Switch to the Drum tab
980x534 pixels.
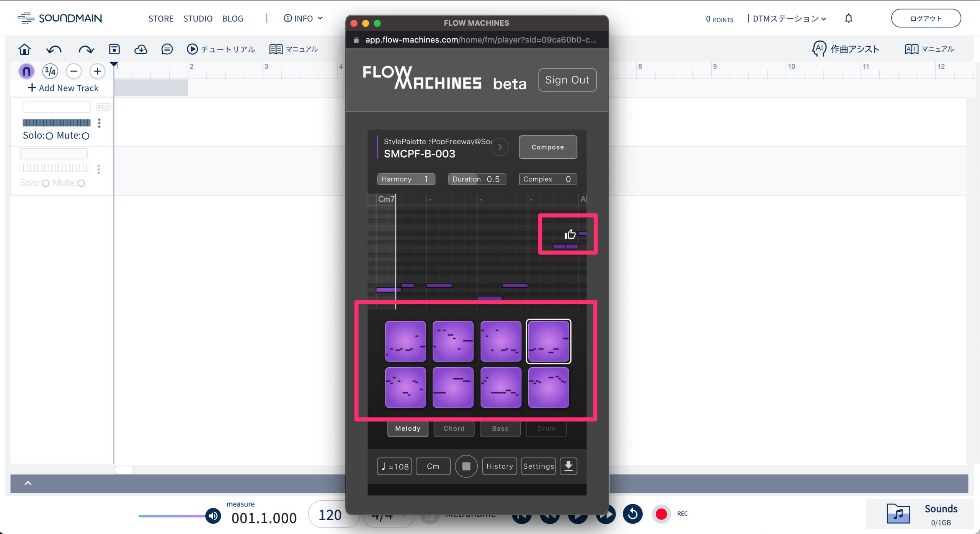coord(546,428)
